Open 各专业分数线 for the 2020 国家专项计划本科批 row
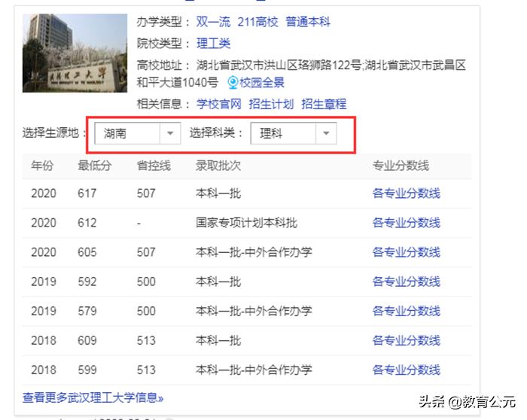Viewport: 527px width, 420px height. (x=407, y=223)
